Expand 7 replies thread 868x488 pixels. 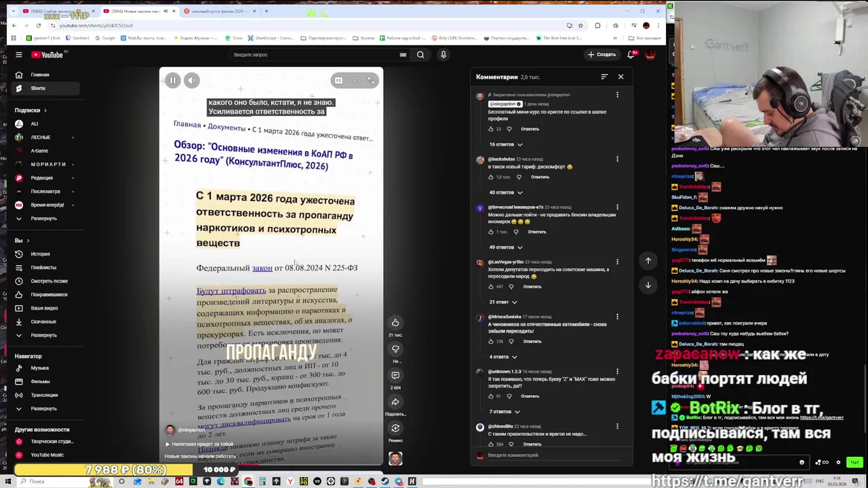click(505, 412)
